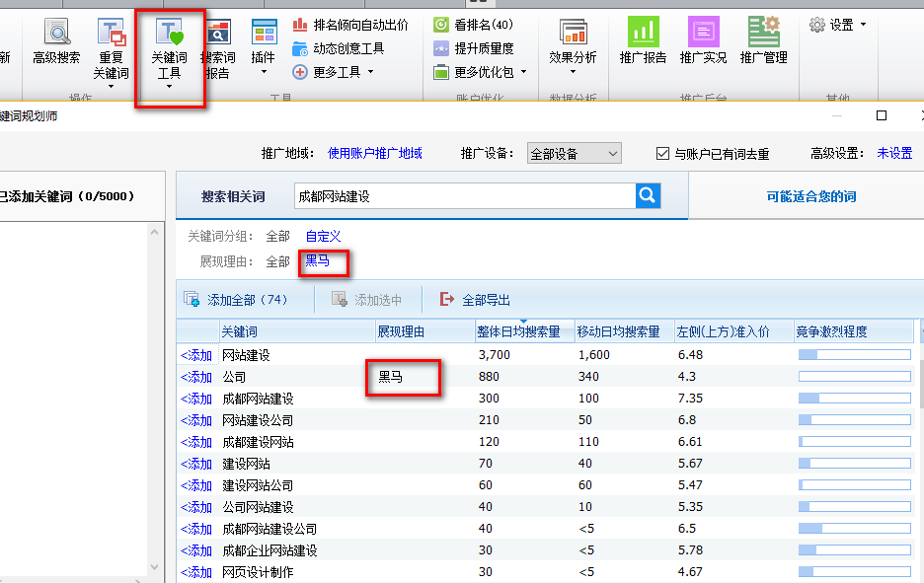Open the 关键词工具 keyword tool
This screenshot has height=583, width=924.
169,49
